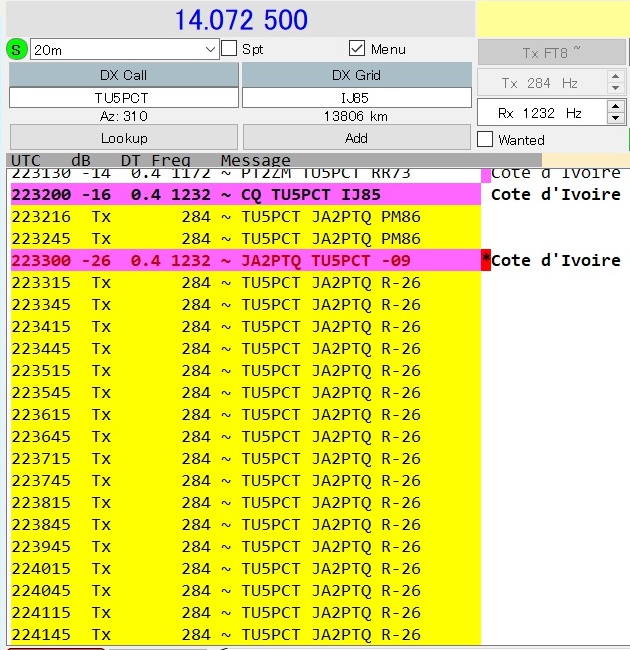This screenshot has height=650, width=630.
Task: Click the DX Call header button
Action: (124, 75)
